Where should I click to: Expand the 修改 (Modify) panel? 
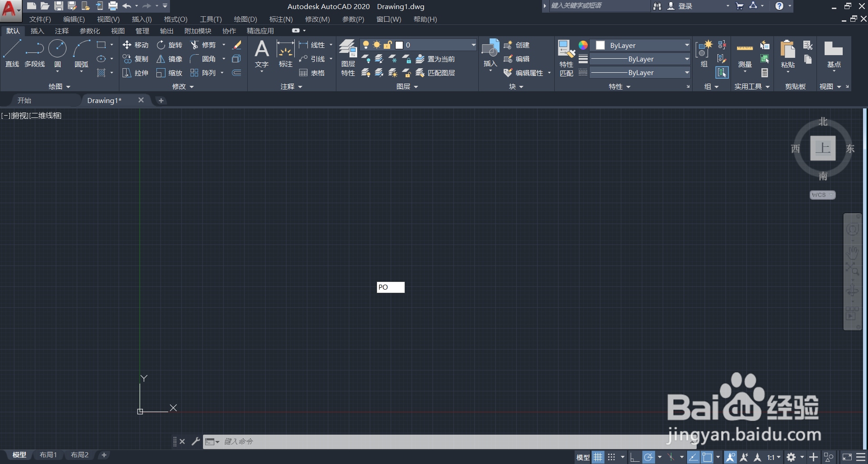pos(183,86)
